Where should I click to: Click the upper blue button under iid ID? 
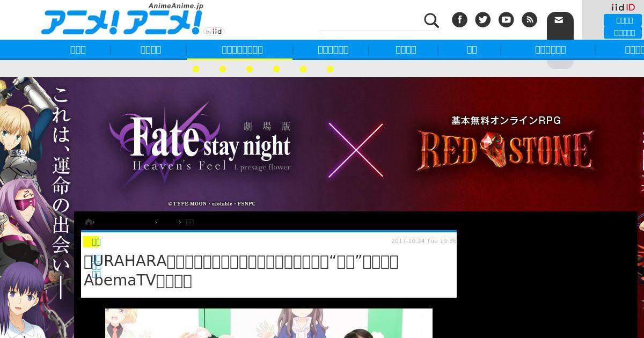click(623, 20)
